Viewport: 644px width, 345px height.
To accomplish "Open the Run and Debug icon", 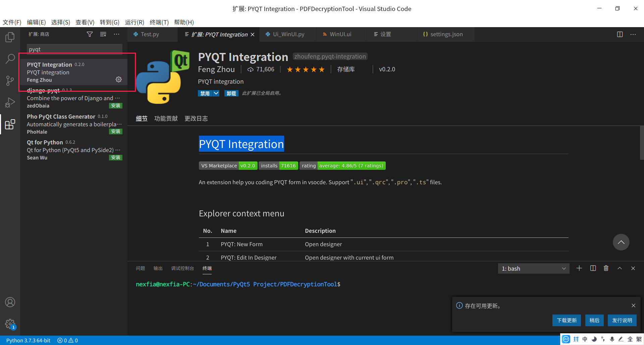I will pos(10,102).
